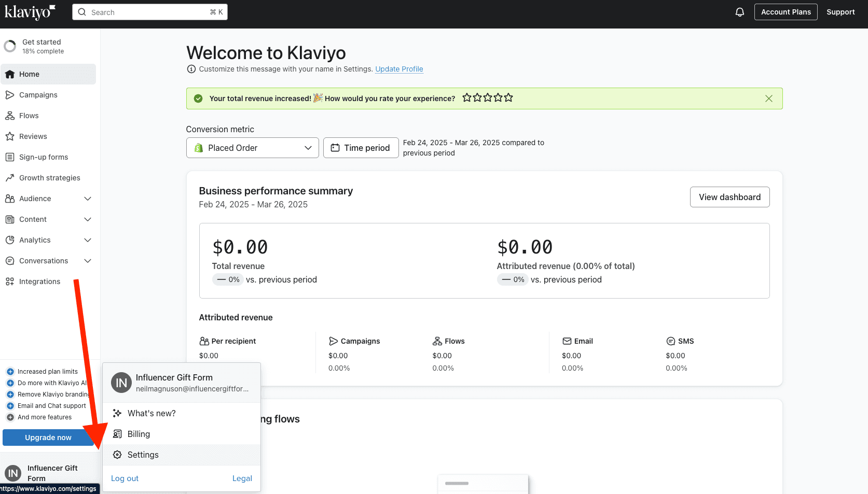
Task: Open the Legal link
Action: click(242, 478)
